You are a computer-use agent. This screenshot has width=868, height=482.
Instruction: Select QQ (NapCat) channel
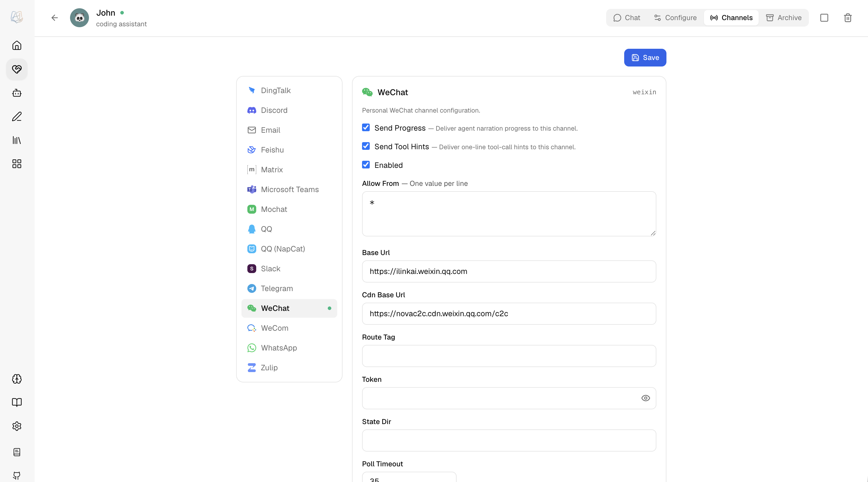(x=289, y=249)
